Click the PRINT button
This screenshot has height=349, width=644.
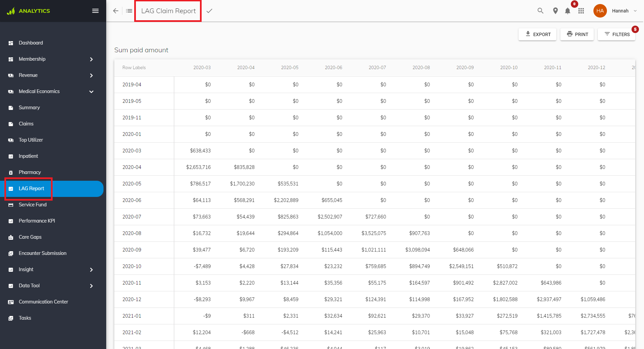coord(577,34)
